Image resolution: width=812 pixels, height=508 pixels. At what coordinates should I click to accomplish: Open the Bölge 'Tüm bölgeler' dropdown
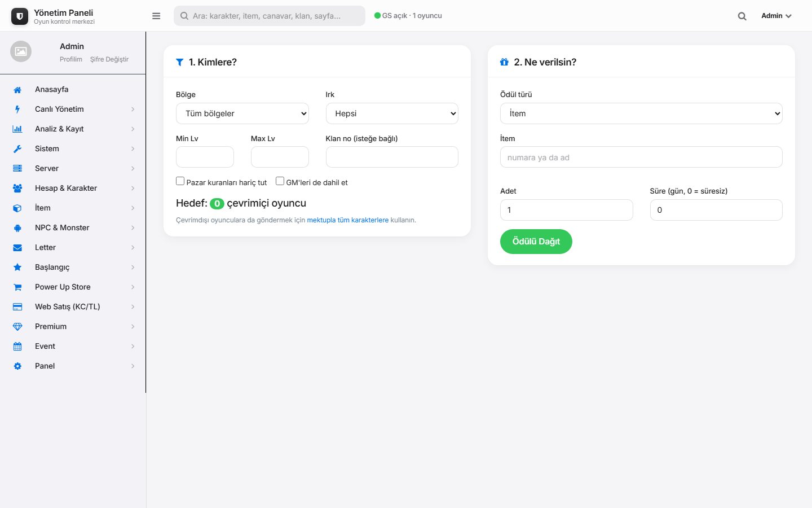pos(242,113)
